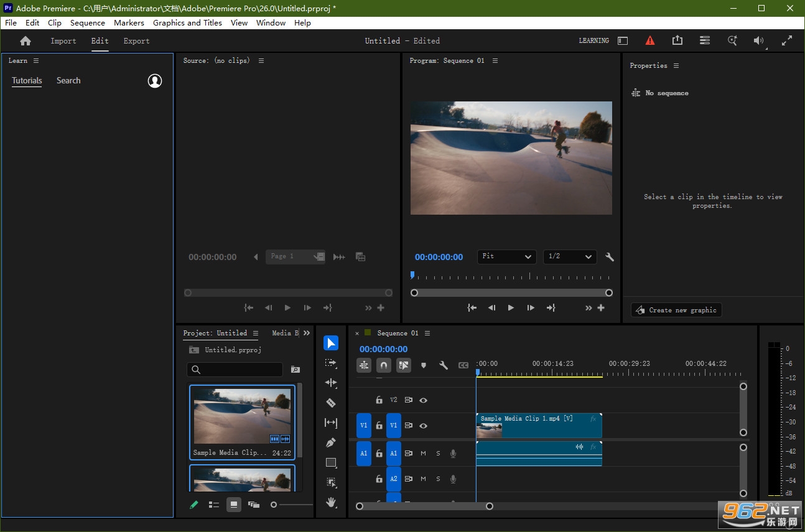Switch Project panel to freeform view
This screenshot has height=532, width=805.
click(x=254, y=505)
